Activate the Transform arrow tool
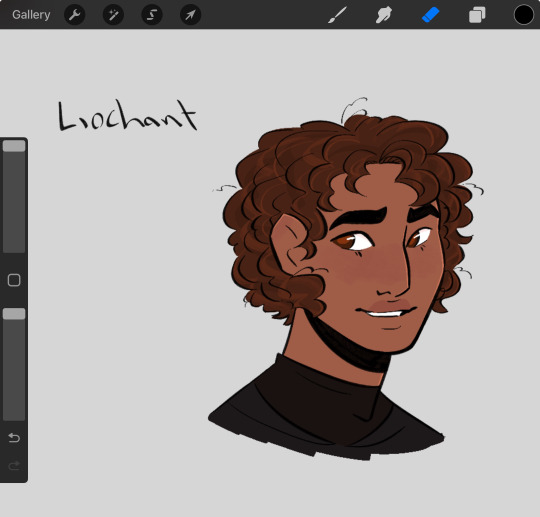 tap(190, 15)
